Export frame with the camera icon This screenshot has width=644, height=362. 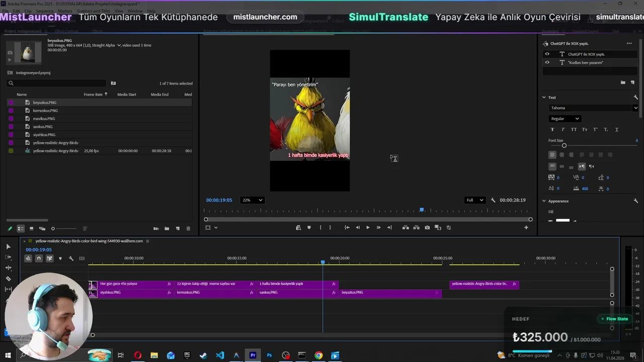[427, 228]
